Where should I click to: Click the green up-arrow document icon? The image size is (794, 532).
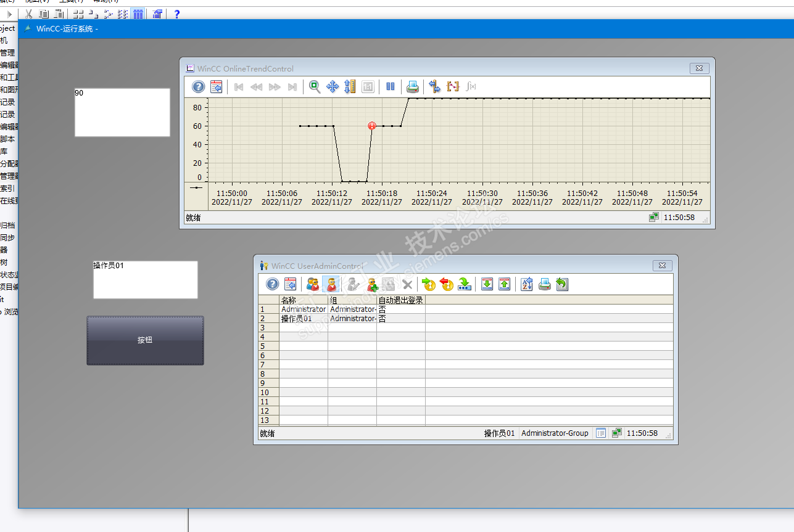pos(504,284)
